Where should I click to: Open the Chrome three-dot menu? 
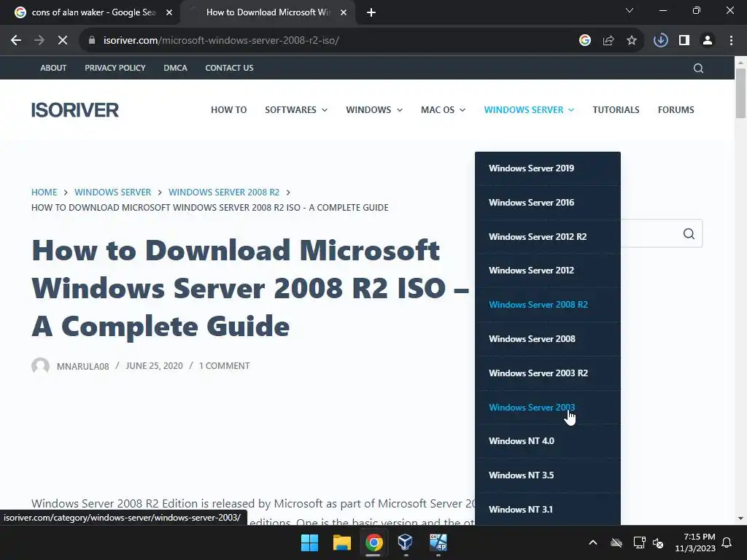[731, 41]
